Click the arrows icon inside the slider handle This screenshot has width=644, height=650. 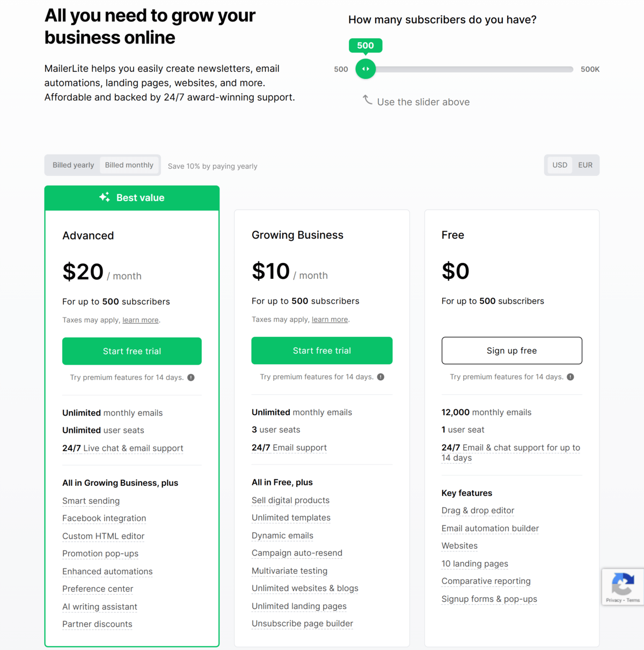tap(365, 69)
